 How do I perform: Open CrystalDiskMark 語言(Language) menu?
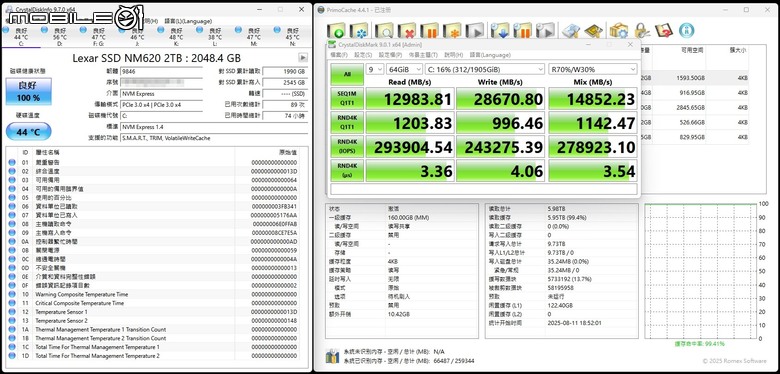click(x=489, y=55)
